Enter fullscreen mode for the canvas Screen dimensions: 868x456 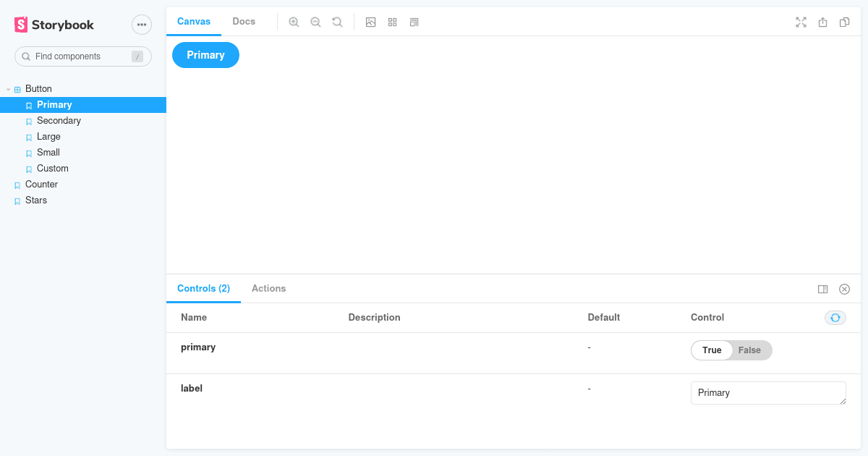(x=801, y=22)
